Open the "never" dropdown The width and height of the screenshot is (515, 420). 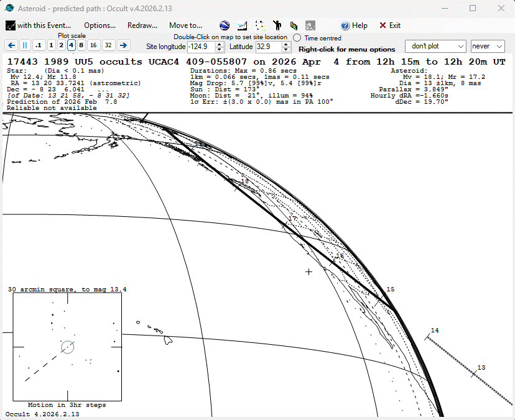488,47
